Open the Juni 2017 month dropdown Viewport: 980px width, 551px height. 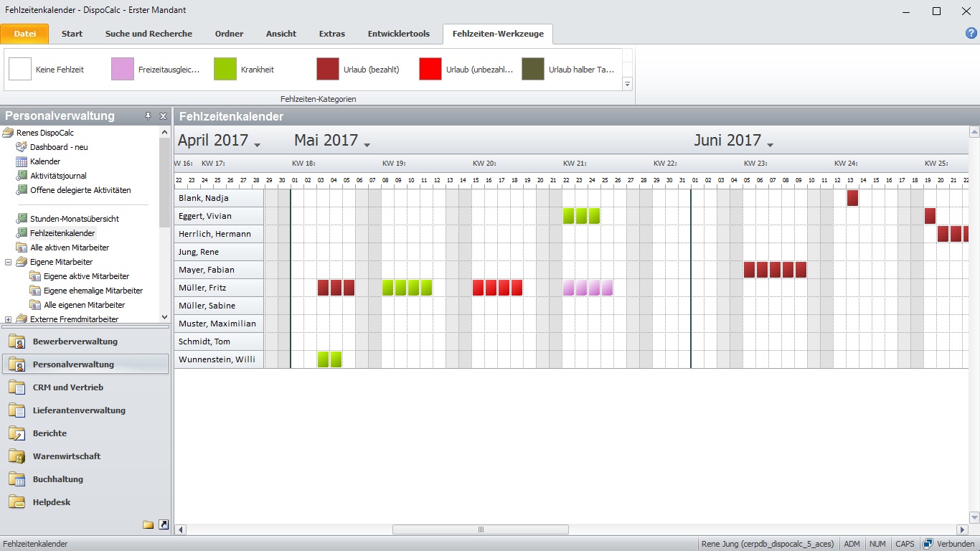[771, 145]
